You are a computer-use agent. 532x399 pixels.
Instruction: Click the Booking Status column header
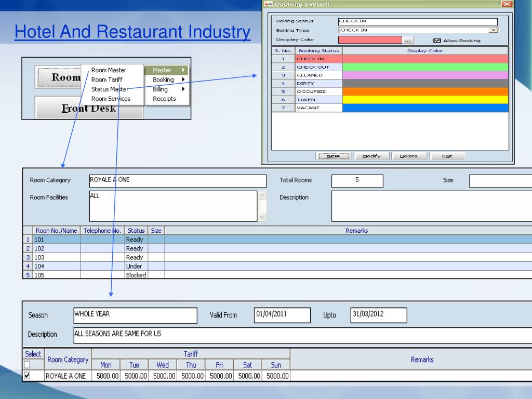tap(318, 50)
